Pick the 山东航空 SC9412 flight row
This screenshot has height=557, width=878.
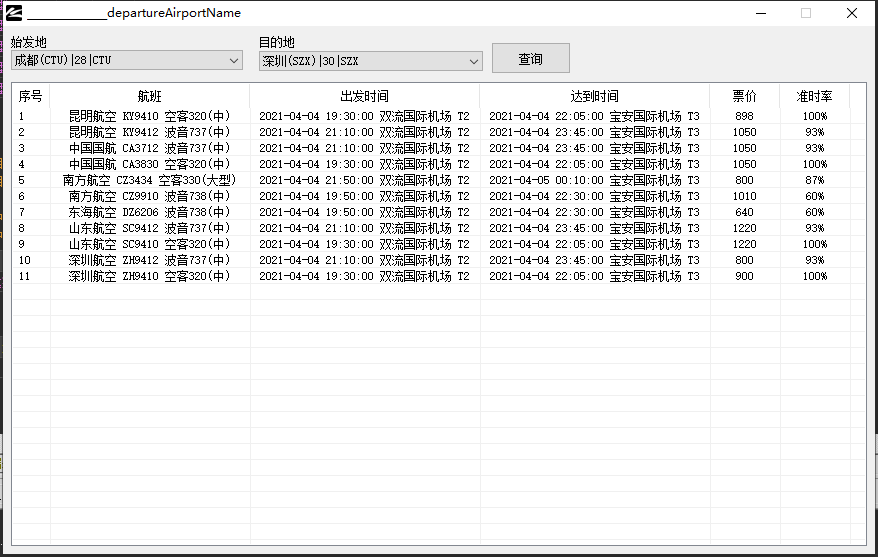click(149, 228)
